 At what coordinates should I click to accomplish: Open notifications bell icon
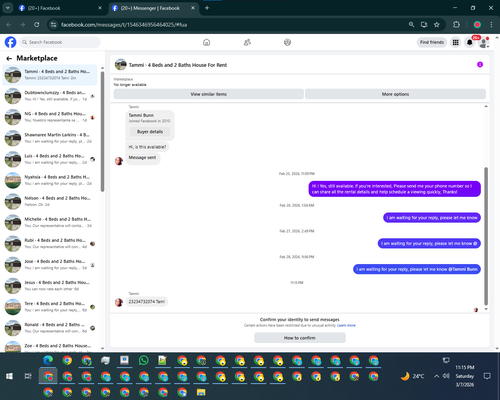click(x=470, y=42)
